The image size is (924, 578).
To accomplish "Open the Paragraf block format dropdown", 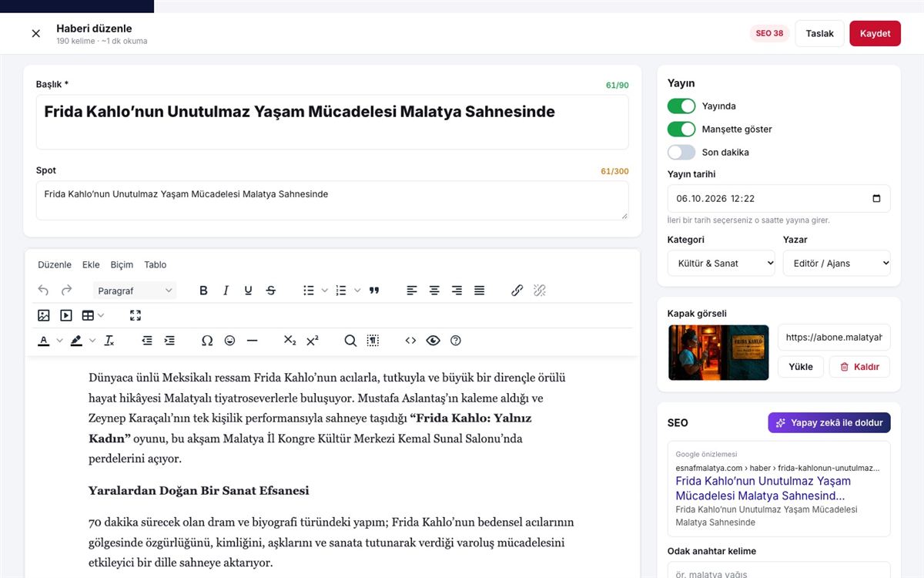I will click(x=135, y=291).
